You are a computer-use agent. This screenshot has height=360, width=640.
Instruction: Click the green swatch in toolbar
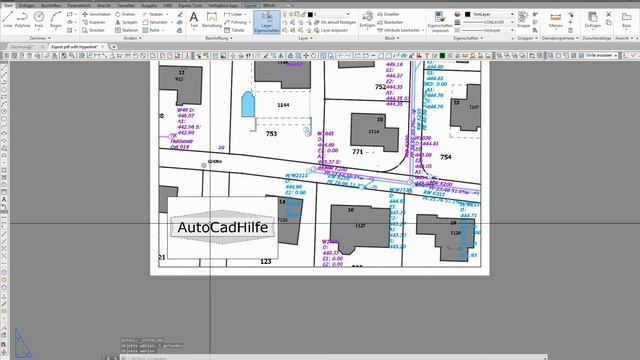tap(442, 55)
